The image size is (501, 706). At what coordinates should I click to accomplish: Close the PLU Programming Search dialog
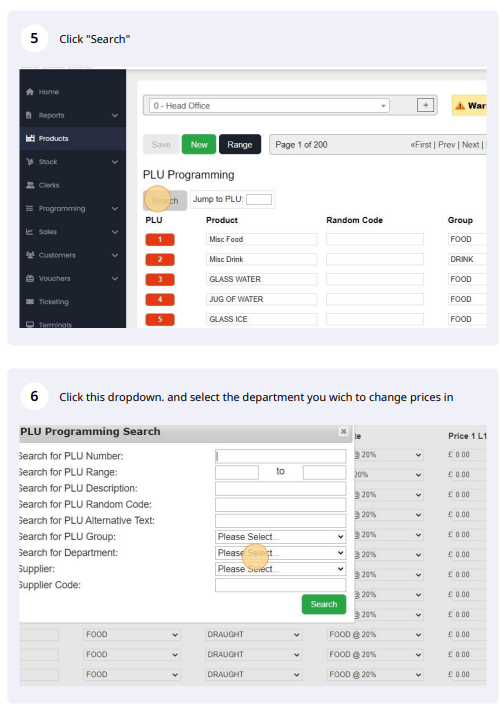(x=343, y=431)
